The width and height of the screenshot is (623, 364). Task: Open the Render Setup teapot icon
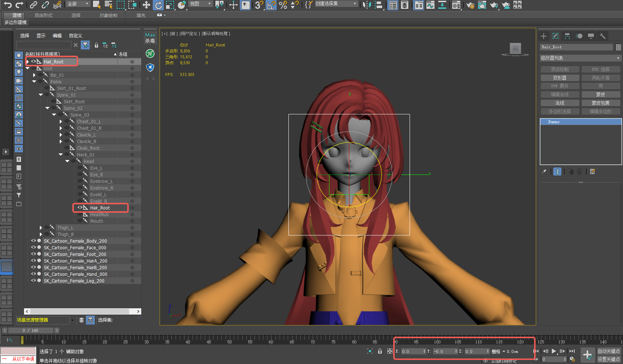pos(470,4)
